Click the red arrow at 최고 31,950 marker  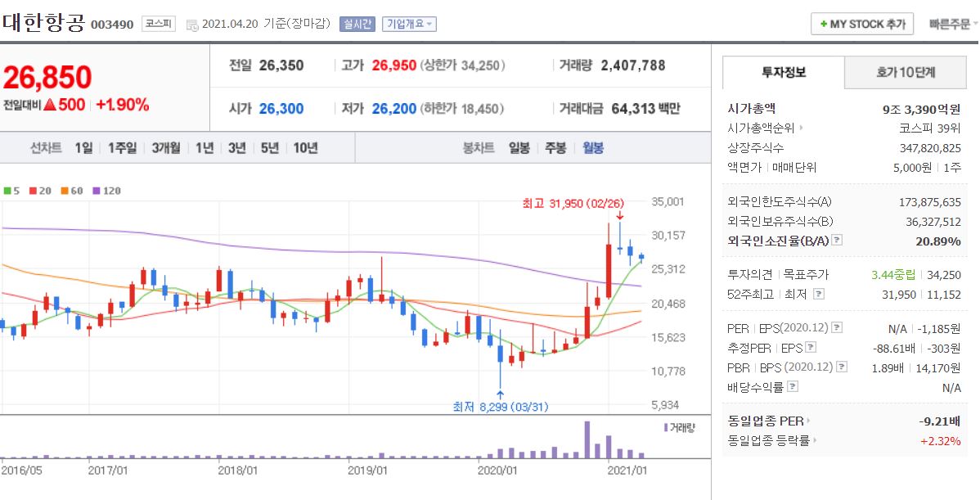tap(620, 215)
